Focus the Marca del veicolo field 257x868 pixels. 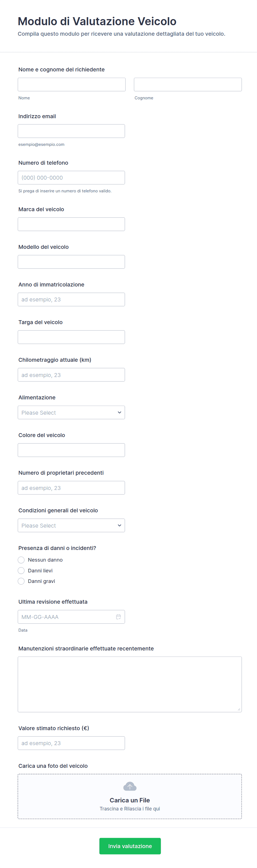coord(71,224)
